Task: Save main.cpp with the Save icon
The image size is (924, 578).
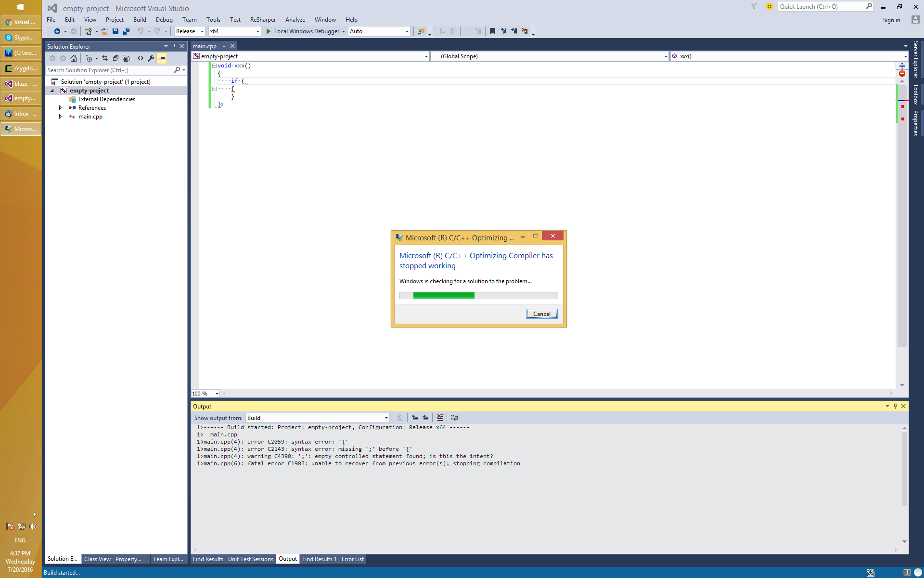Action: pyautogui.click(x=115, y=31)
